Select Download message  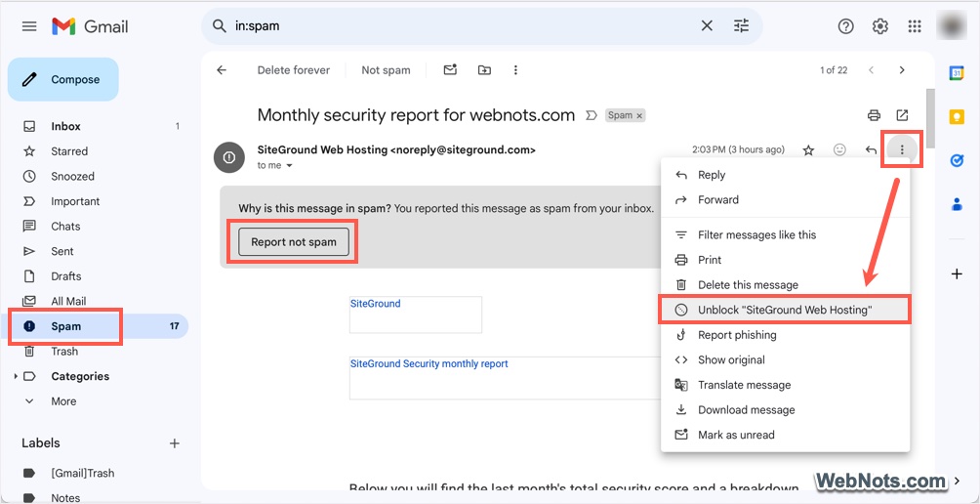(x=785, y=410)
